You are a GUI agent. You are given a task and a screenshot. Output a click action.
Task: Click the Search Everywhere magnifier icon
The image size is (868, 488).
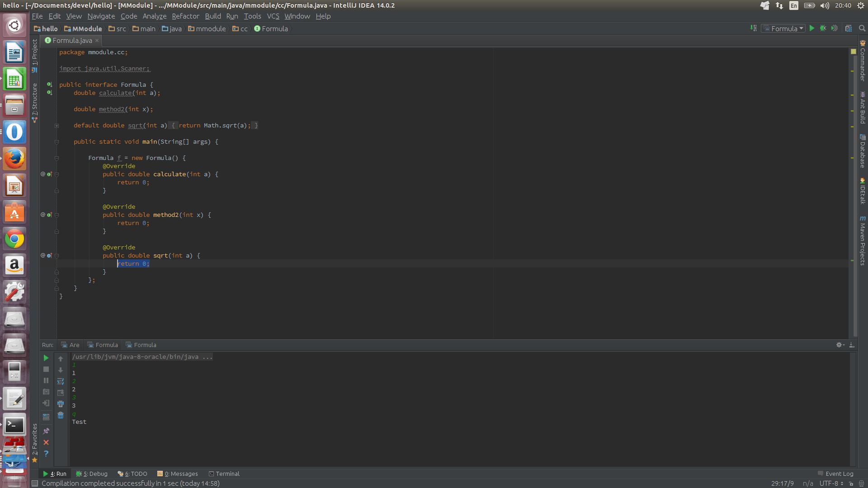coord(862,28)
